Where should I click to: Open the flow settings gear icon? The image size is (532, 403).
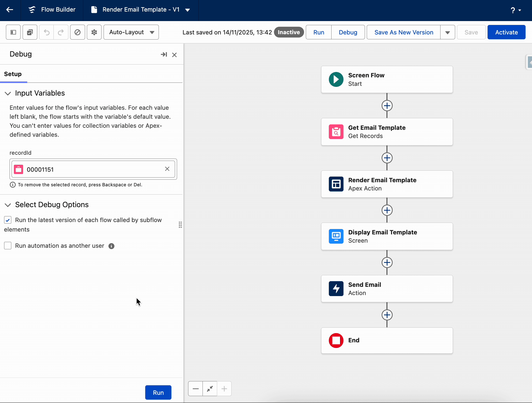point(94,32)
